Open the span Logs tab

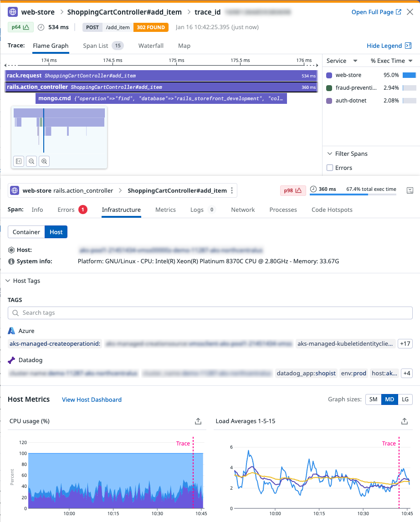pyautogui.click(x=203, y=210)
